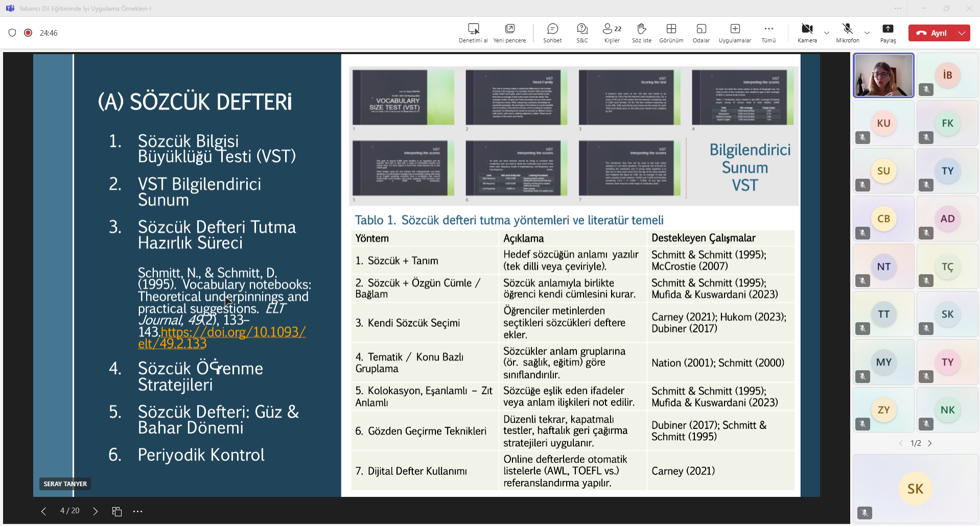Open the Uygulamalar apps menu
980x526 pixels.
[x=735, y=33]
